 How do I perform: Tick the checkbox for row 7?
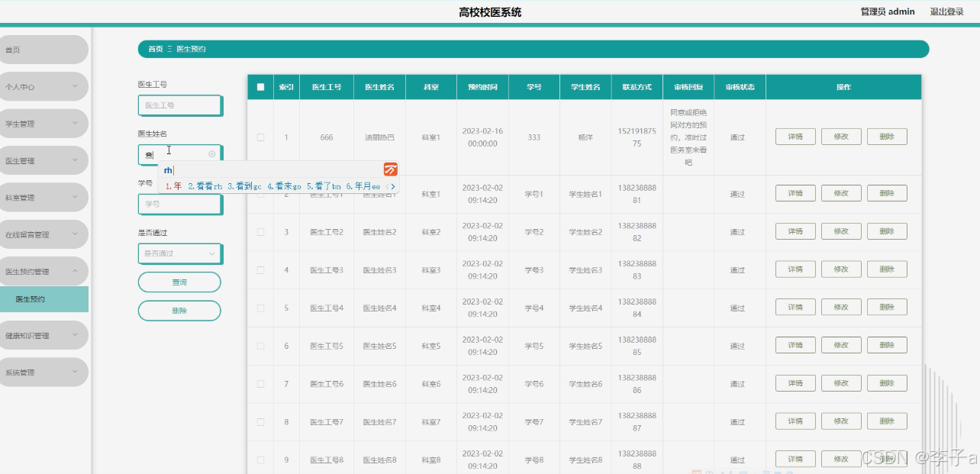(x=260, y=384)
